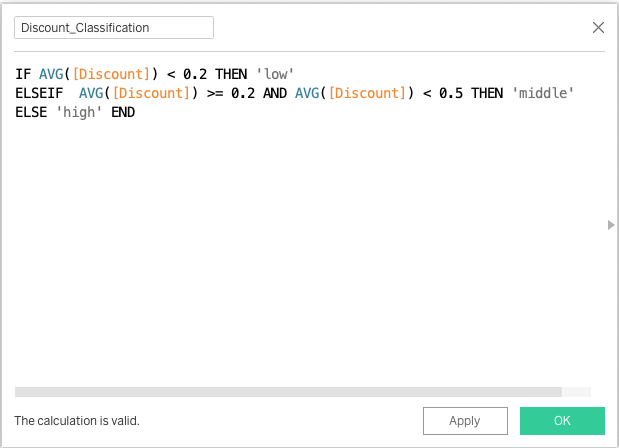This screenshot has width=619, height=448.
Task: Click the ELSE keyword on the third line
Action: 31,112
